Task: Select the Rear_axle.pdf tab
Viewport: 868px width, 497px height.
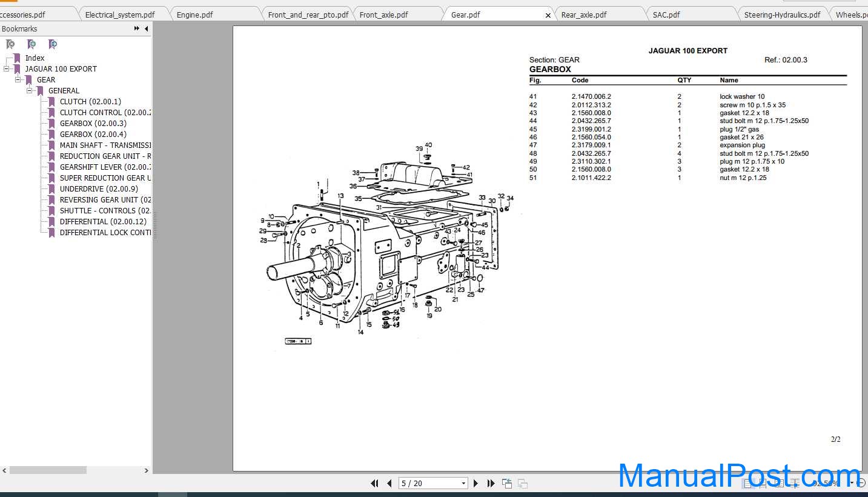Action: click(x=584, y=15)
